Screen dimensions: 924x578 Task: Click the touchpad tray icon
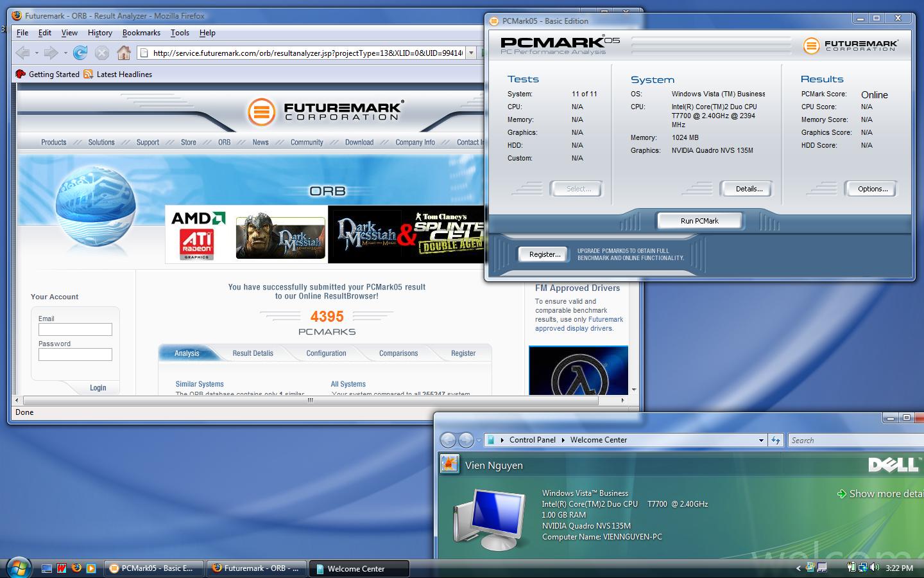point(822,567)
